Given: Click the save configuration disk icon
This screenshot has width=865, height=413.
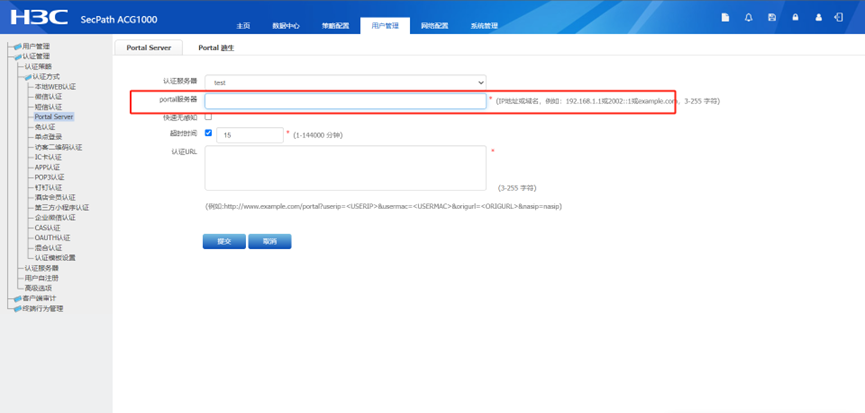Looking at the screenshot, I should click(772, 18).
